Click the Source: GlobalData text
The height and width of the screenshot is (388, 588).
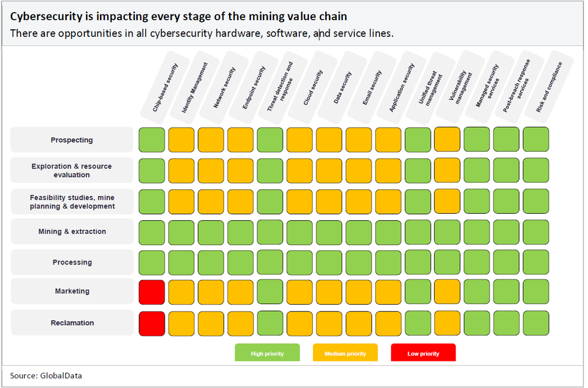pos(46,375)
